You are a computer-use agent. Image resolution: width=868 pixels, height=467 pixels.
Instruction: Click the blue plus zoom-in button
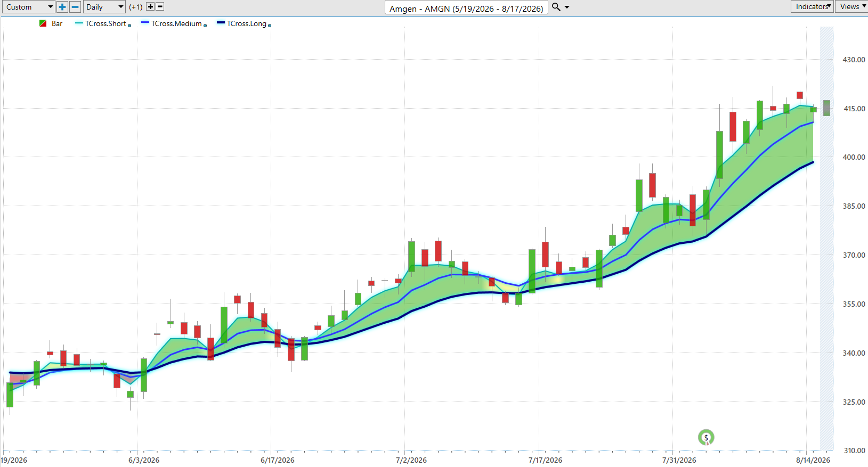pos(62,7)
